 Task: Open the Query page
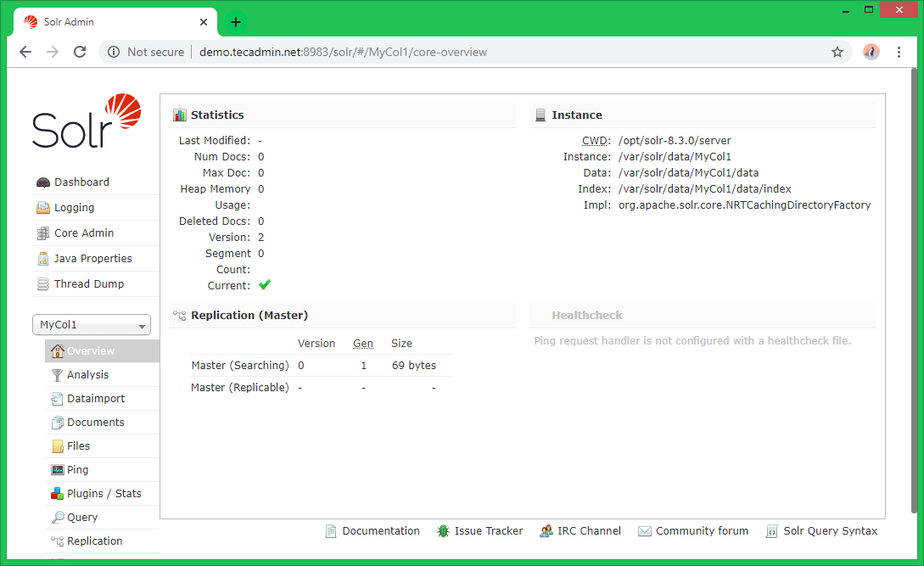point(82,517)
